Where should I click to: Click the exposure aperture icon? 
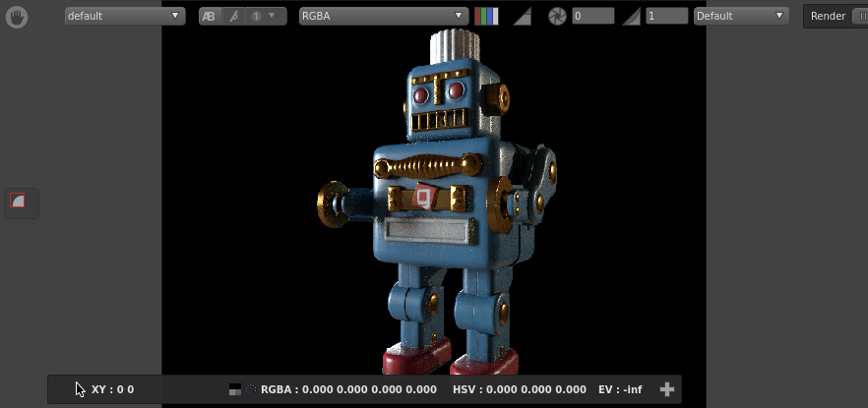coord(557,16)
